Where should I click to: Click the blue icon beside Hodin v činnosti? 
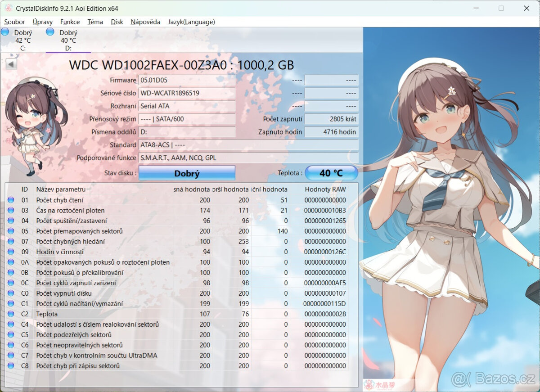pos(10,252)
